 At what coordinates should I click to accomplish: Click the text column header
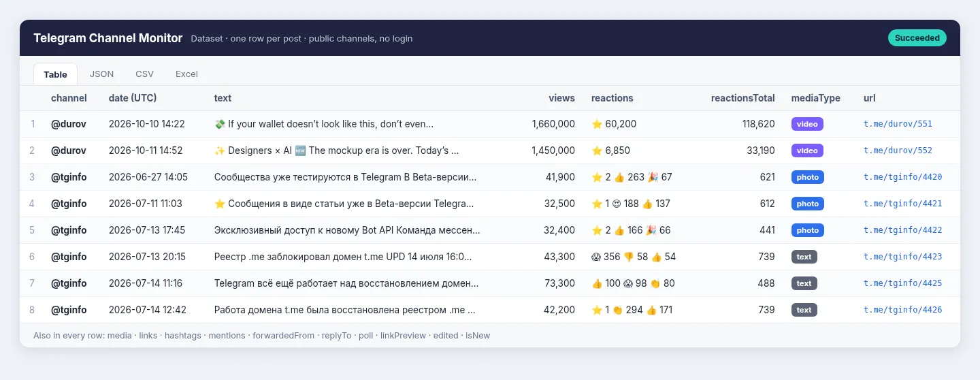(x=223, y=98)
